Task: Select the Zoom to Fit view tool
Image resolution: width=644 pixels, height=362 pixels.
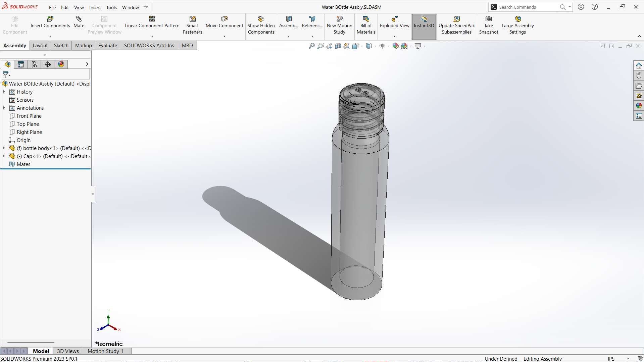Action: click(x=312, y=46)
